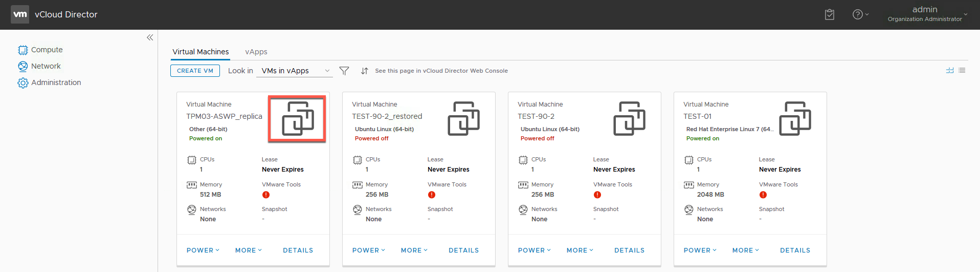The height and width of the screenshot is (272, 980).
Task: Open the 'VMs in vApps' dropdown
Action: (296, 71)
